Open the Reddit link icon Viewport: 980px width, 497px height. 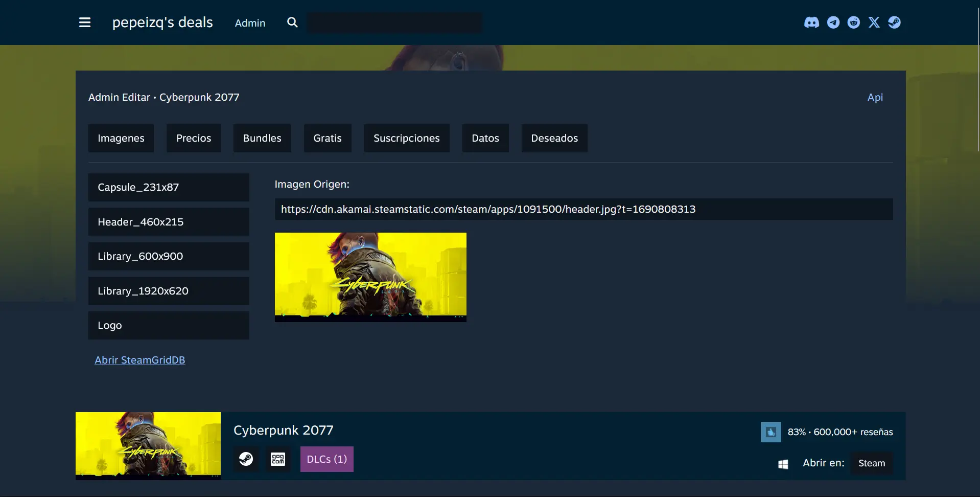[854, 22]
